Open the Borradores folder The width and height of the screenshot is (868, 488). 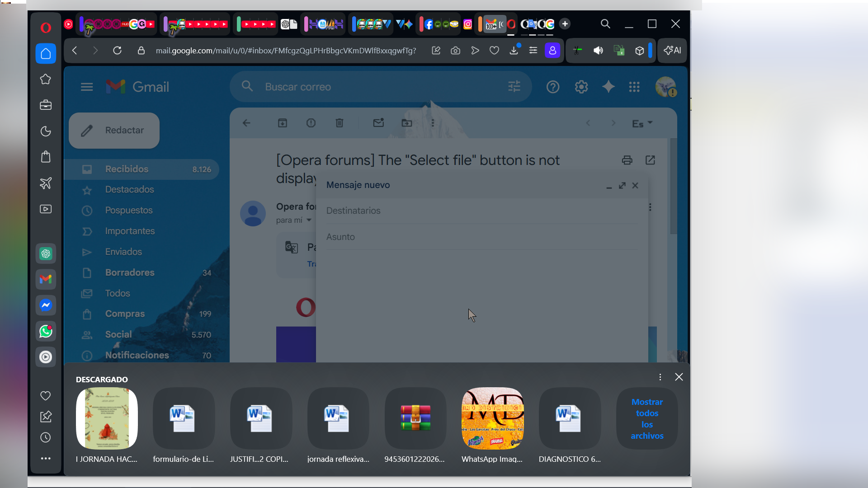[x=130, y=272]
